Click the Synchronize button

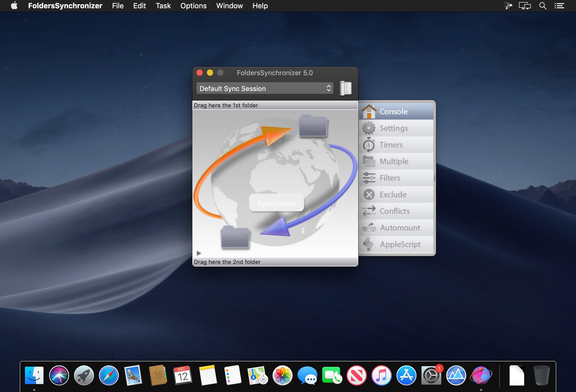point(276,202)
